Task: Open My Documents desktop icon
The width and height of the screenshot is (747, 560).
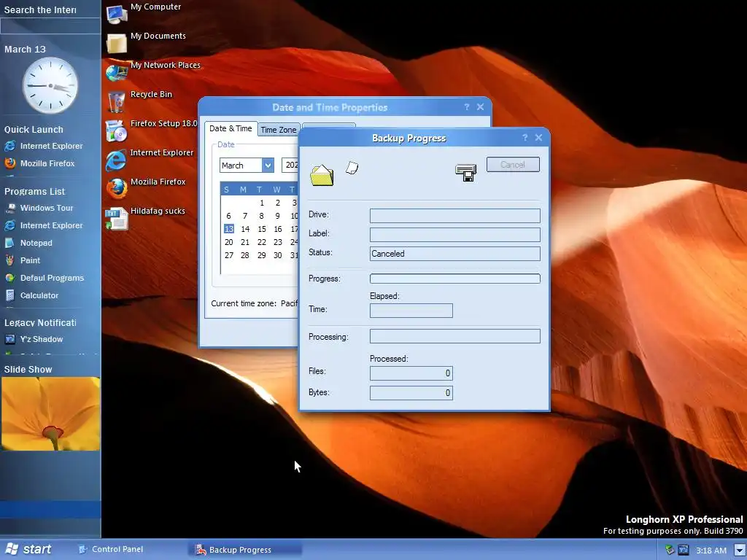Action: pyautogui.click(x=117, y=43)
